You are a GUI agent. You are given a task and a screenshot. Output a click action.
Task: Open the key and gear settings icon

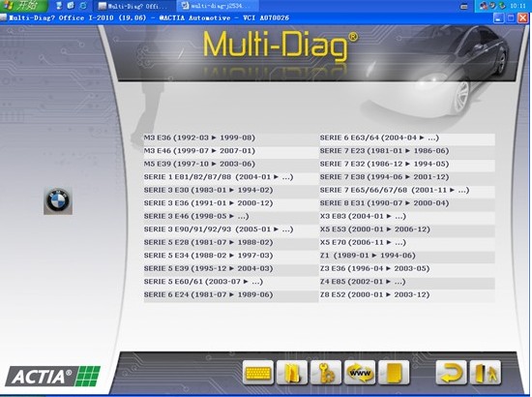coord(326,373)
